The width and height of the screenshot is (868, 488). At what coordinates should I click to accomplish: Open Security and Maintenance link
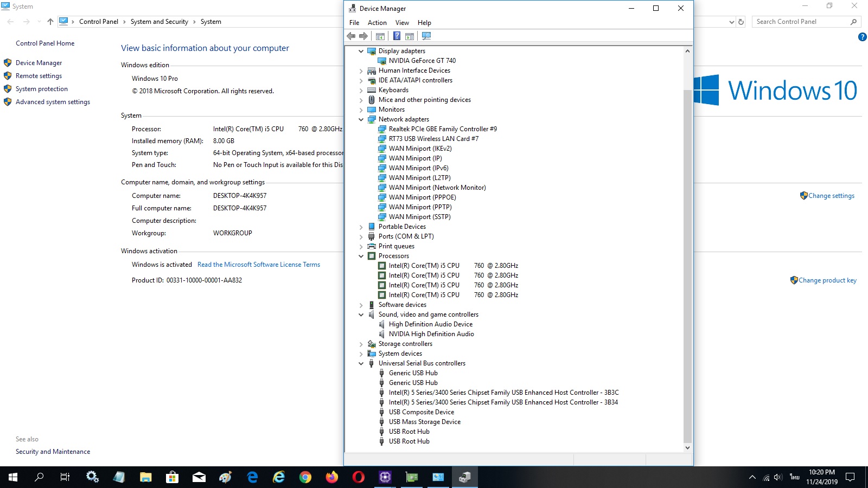[x=53, y=452]
